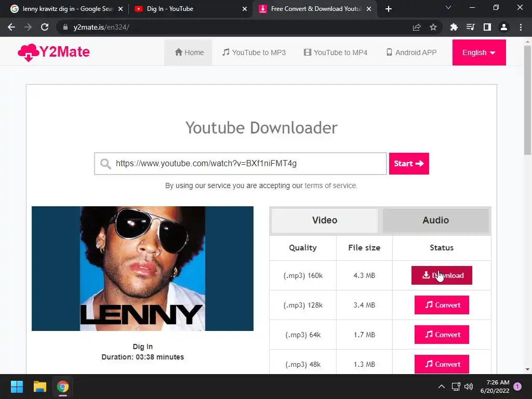Click the 'Status' column header
The image size is (532, 399).
(442, 248)
